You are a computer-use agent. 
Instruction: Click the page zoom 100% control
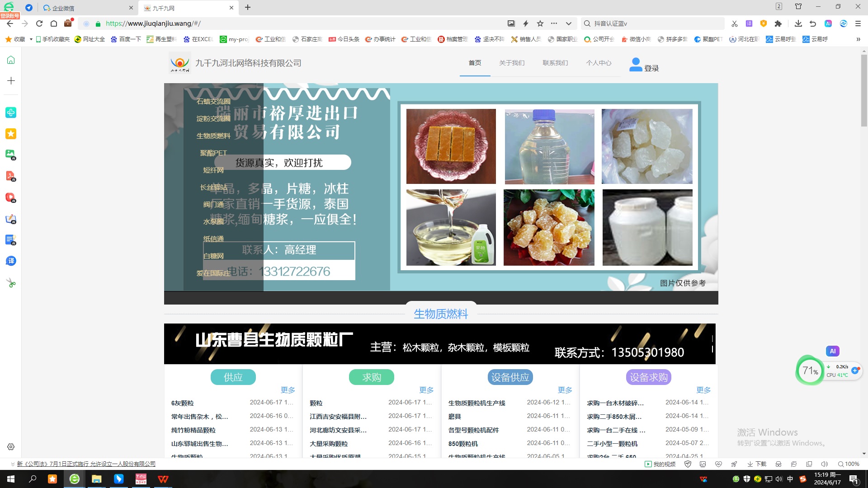click(x=849, y=464)
